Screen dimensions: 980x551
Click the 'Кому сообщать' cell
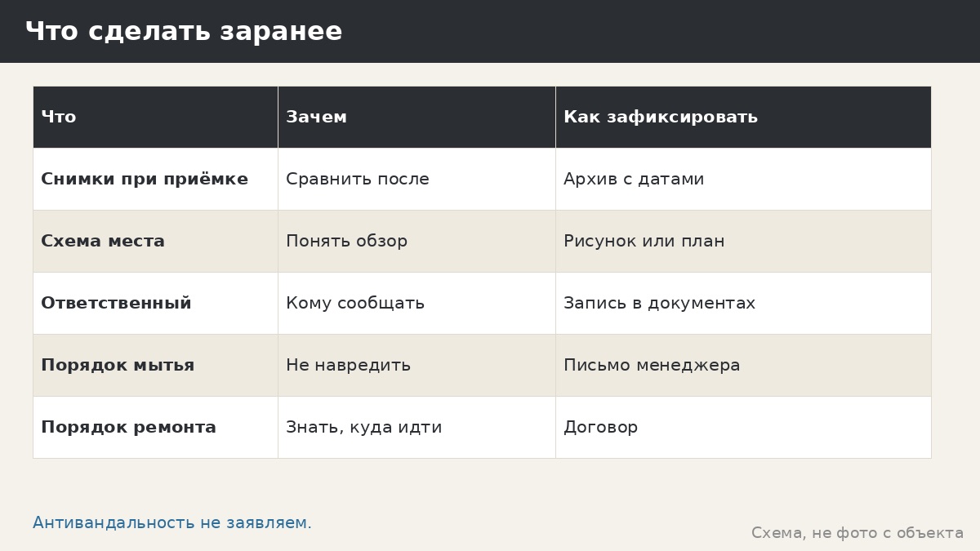click(416, 303)
